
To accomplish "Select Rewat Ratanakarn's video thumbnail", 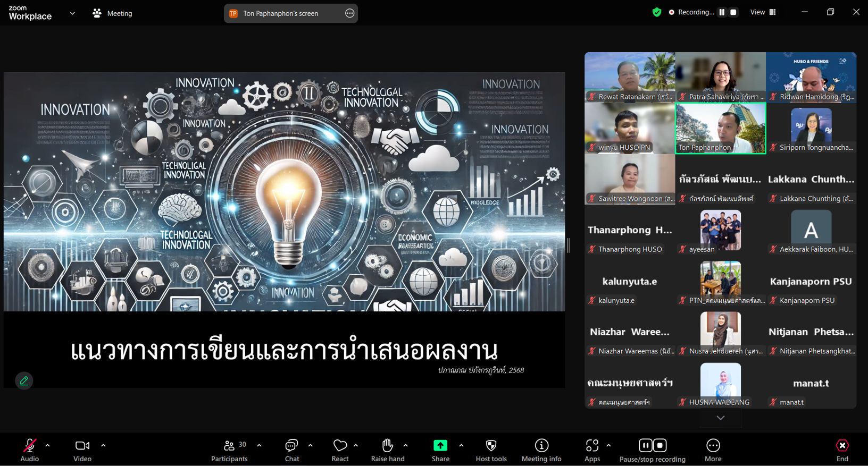I will (630, 77).
